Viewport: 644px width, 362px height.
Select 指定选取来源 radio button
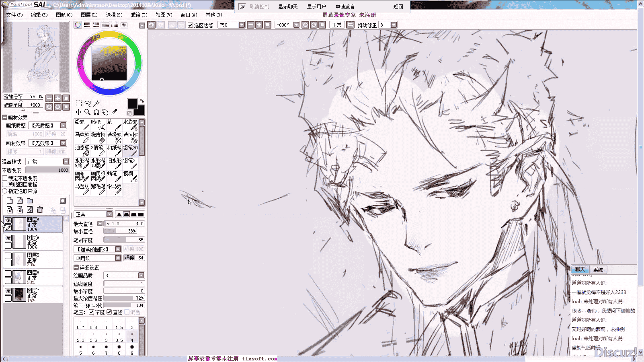(x=5, y=191)
